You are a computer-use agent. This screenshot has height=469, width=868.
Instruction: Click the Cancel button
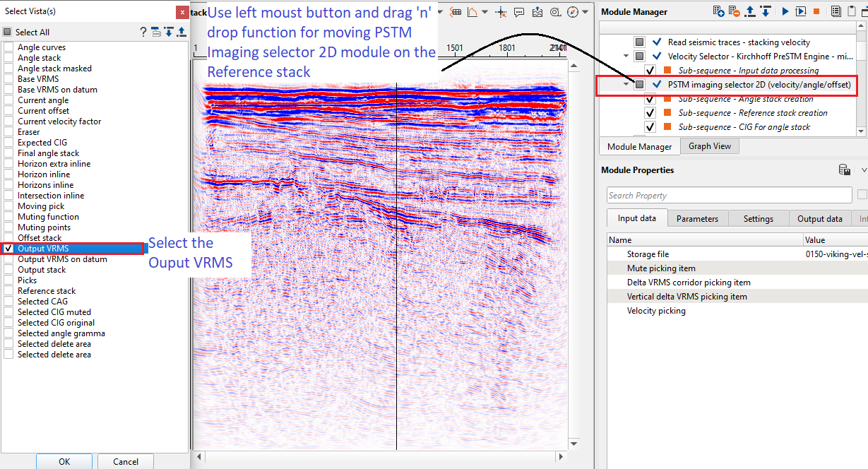[x=126, y=461]
